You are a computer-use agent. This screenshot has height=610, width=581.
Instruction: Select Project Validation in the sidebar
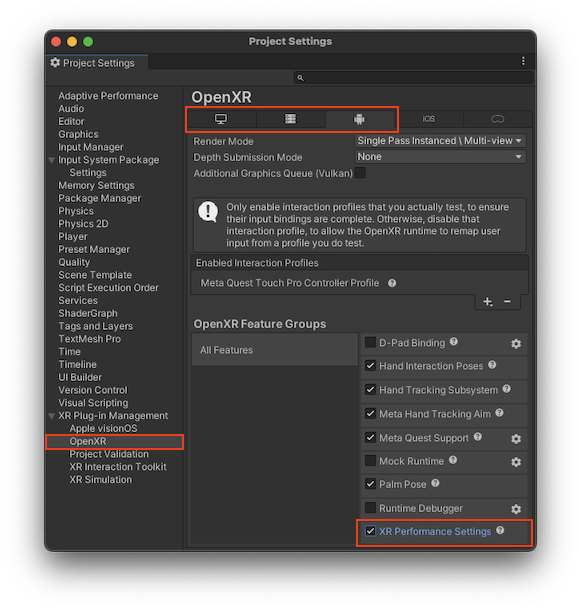(x=109, y=454)
